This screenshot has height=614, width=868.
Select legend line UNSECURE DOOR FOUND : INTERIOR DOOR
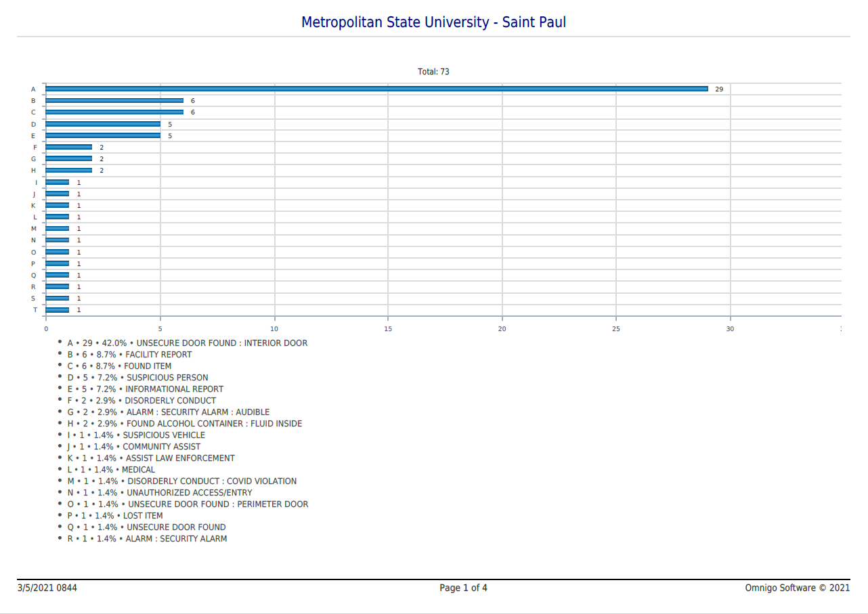pyautogui.click(x=188, y=343)
